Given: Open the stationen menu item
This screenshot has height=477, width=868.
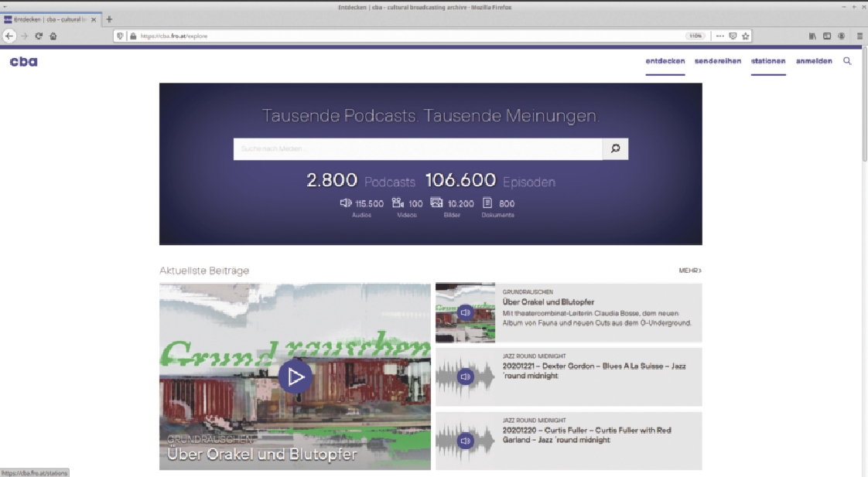Looking at the screenshot, I should [x=768, y=61].
